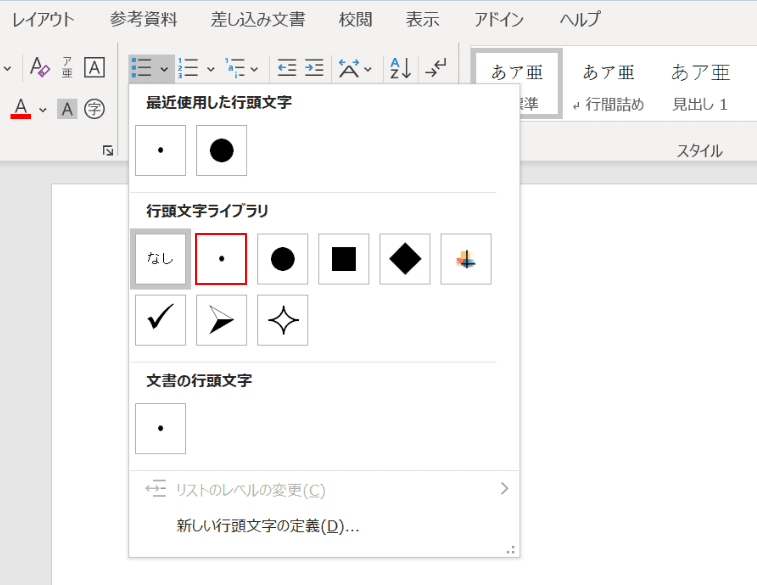Click the multilevel list icon

point(235,68)
